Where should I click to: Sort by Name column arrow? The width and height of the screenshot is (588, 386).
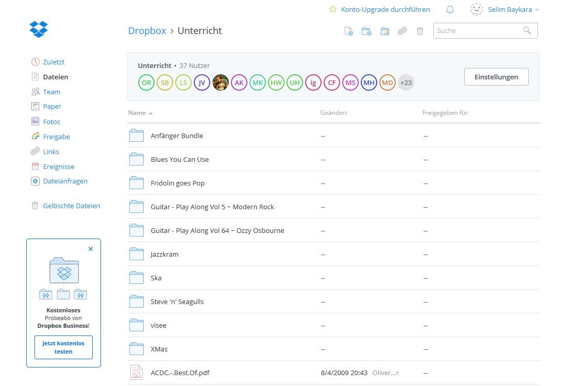(150, 113)
